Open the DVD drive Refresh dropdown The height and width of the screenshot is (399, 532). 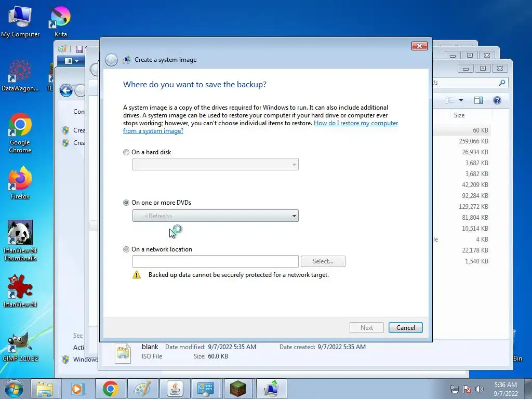click(216, 216)
